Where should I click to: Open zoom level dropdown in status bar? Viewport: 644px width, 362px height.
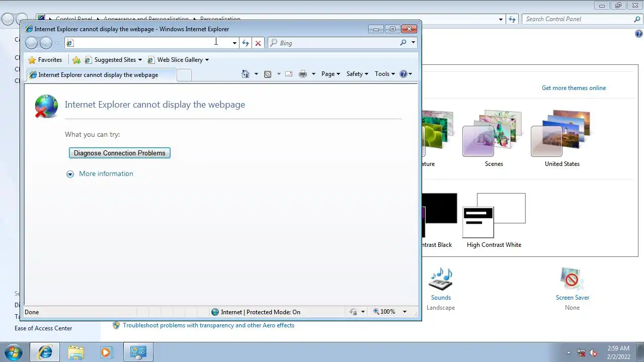[x=405, y=312]
